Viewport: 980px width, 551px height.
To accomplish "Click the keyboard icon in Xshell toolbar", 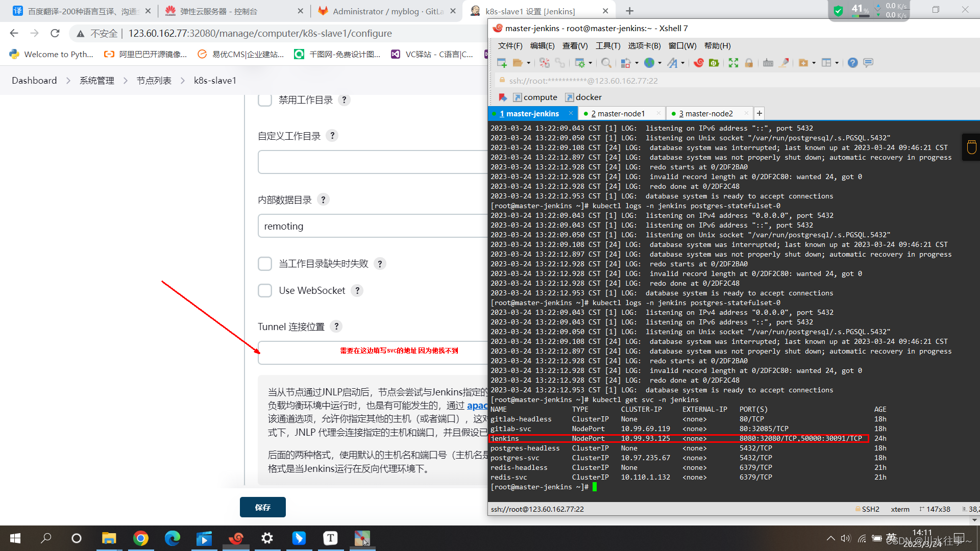I will tap(768, 63).
